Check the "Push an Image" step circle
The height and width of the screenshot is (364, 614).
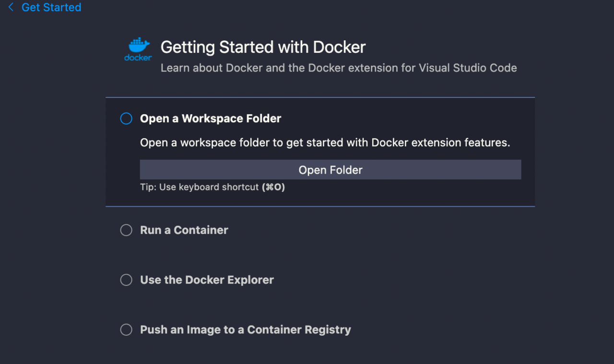(x=126, y=329)
